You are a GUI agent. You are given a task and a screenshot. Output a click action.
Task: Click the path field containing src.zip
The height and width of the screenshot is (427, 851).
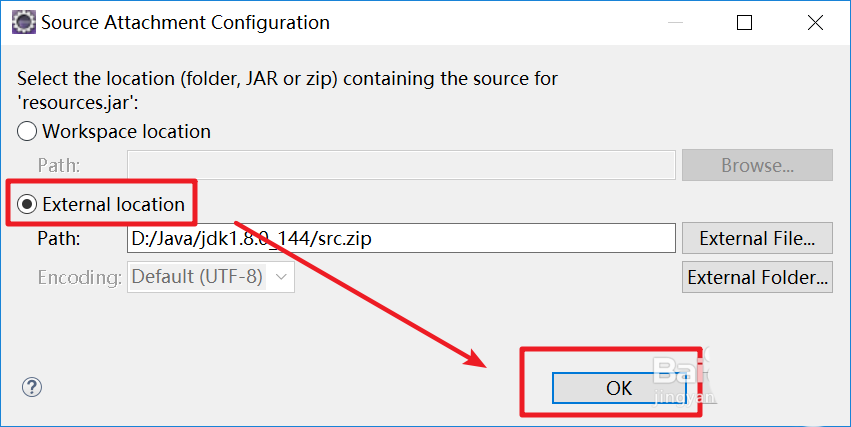point(402,238)
